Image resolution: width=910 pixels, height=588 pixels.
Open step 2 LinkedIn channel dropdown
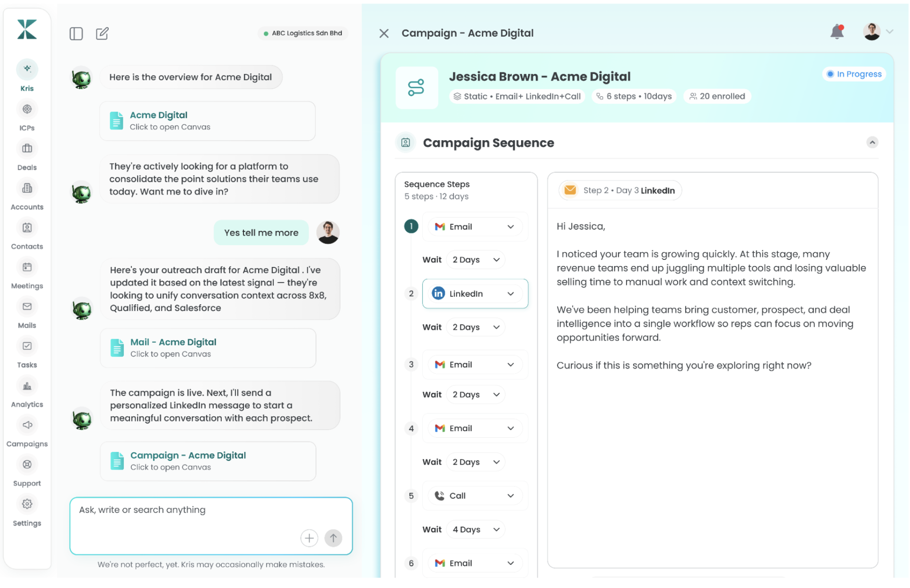475,294
